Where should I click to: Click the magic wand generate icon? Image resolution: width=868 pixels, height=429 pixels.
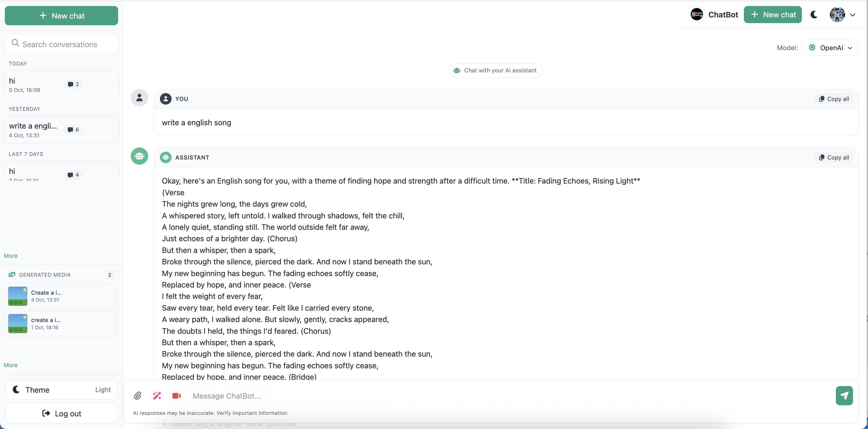click(157, 396)
